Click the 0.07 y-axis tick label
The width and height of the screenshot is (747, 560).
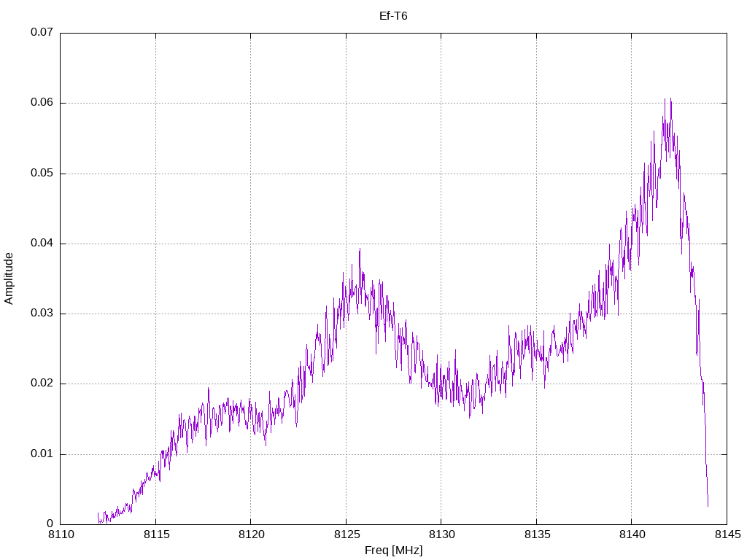[42, 33]
